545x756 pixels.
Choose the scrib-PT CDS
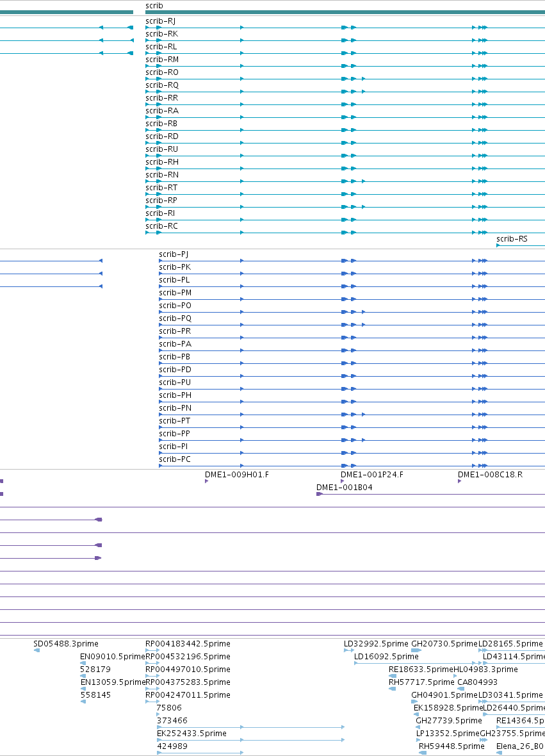pos(174,421)
